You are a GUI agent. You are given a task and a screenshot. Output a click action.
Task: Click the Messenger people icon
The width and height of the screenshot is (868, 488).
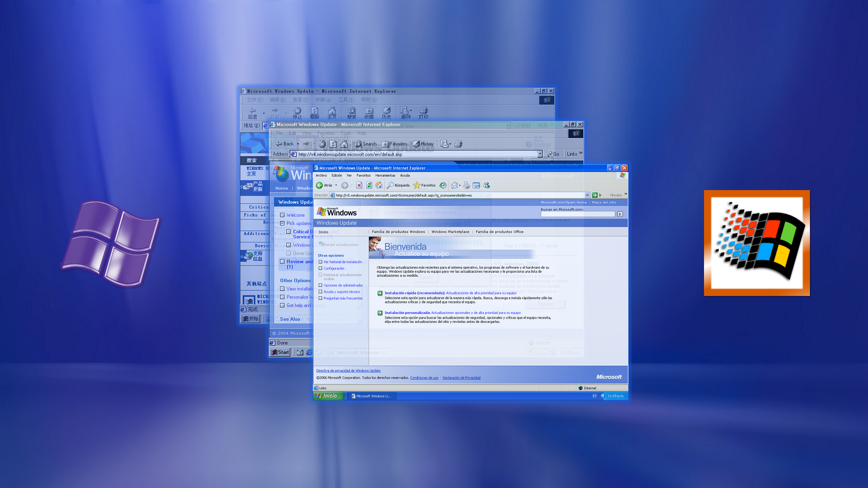click(x=487, y=185)
